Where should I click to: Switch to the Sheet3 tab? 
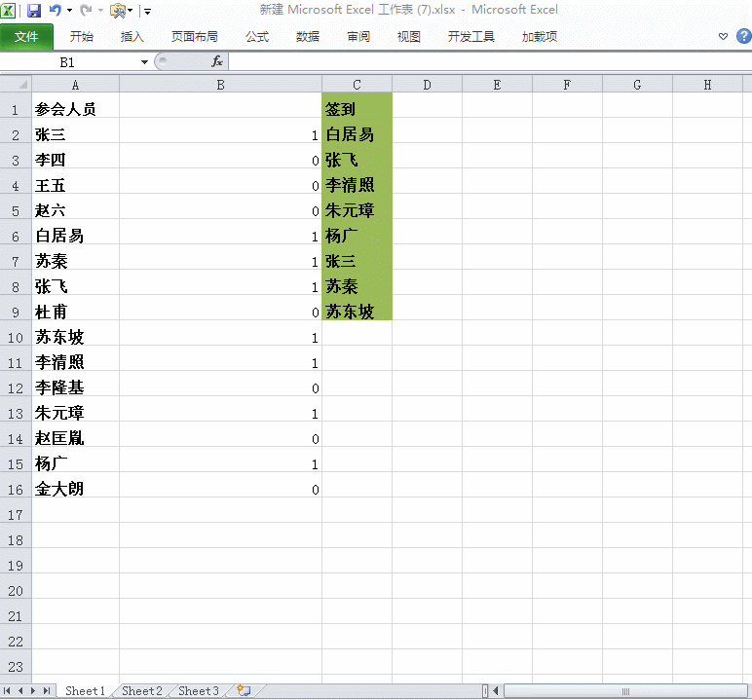199,691
